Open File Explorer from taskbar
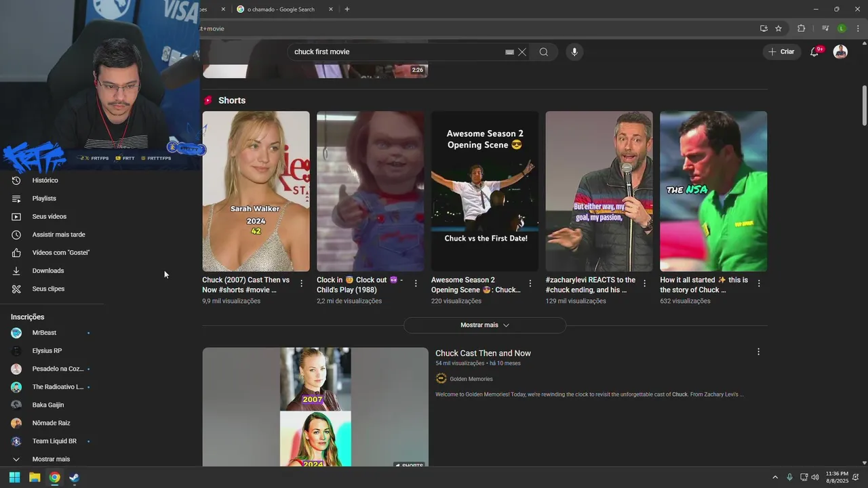 pos(35,477)
